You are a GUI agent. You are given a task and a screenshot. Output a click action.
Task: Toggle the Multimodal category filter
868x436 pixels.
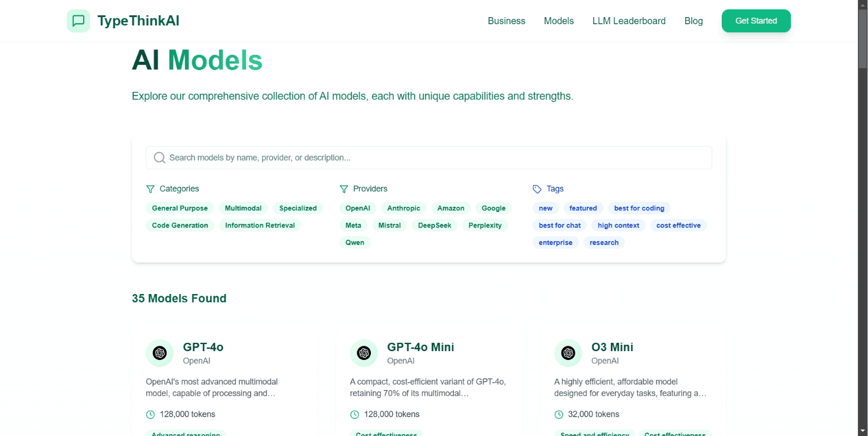(243, 208)
